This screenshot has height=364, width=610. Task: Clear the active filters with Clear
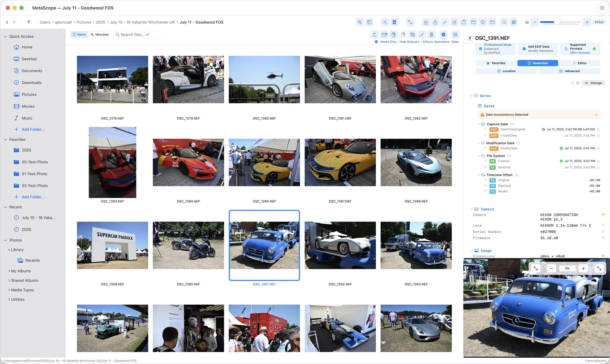click(455, 42)
